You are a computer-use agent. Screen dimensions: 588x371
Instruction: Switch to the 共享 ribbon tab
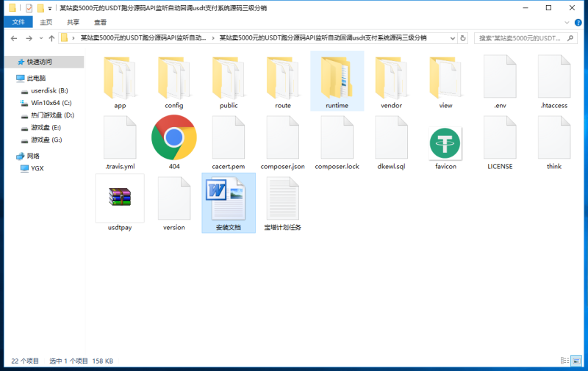coord(73,22)
